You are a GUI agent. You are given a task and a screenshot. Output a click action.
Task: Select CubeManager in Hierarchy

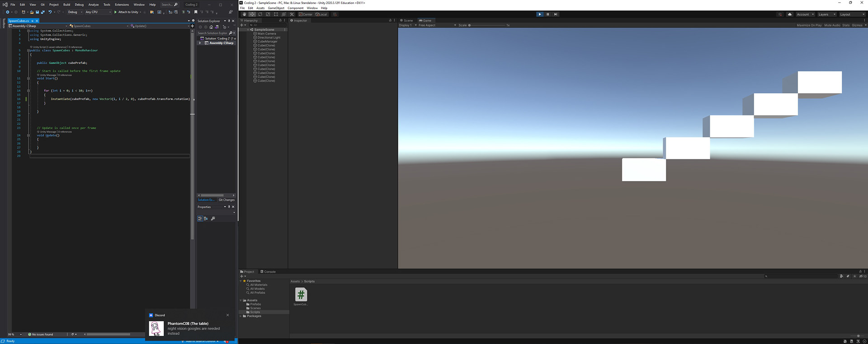pos(267,42)
